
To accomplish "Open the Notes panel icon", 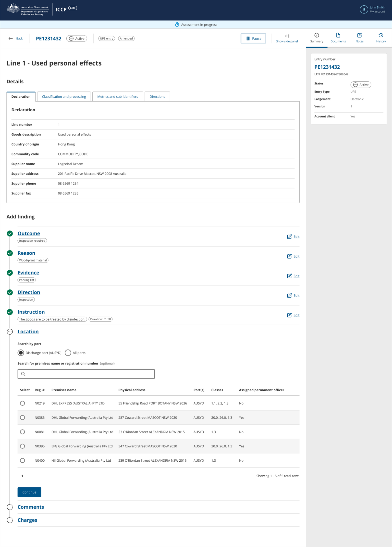I will [359, 35].
